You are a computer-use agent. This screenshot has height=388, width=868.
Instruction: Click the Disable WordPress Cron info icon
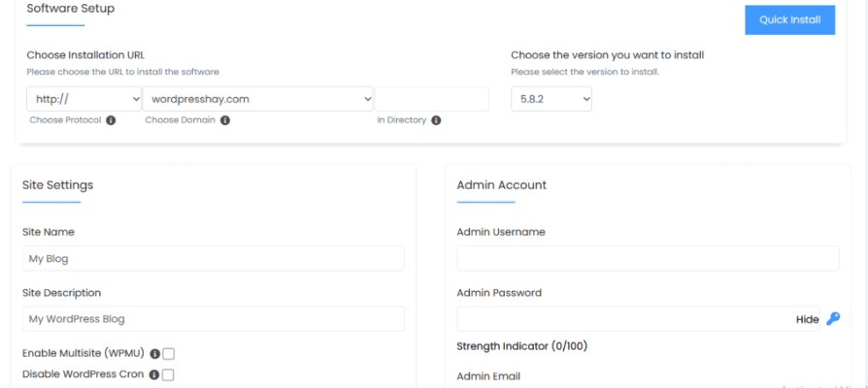154,374
